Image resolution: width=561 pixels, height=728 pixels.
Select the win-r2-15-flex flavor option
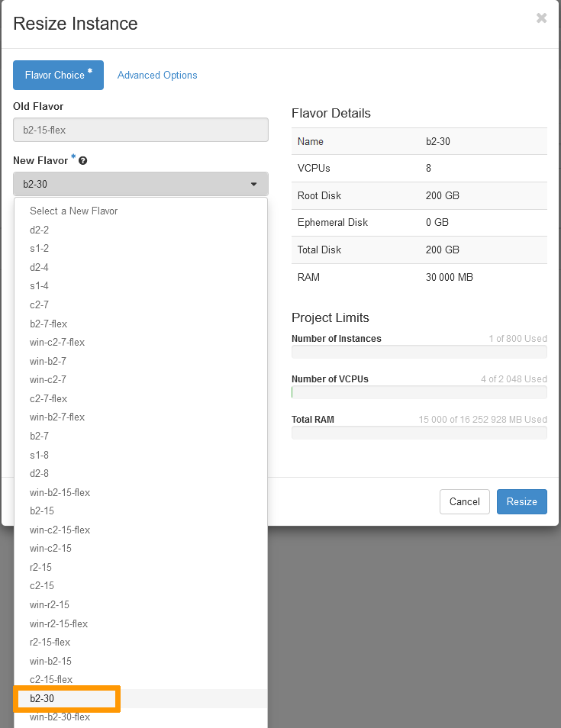59,623
